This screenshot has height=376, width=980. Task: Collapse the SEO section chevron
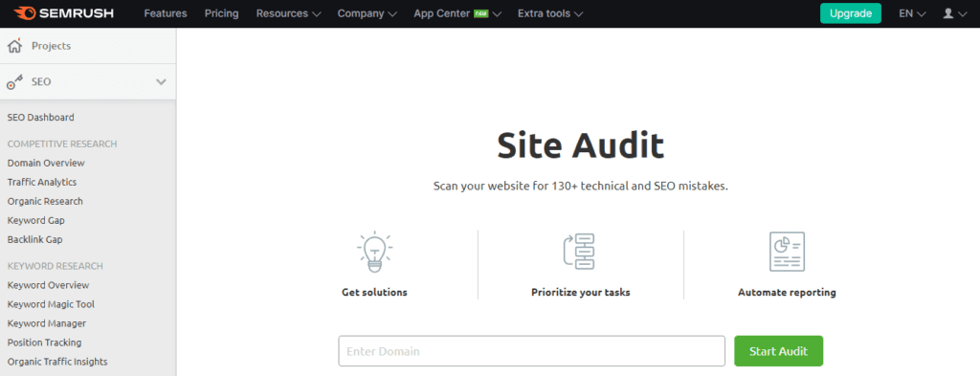161,82
